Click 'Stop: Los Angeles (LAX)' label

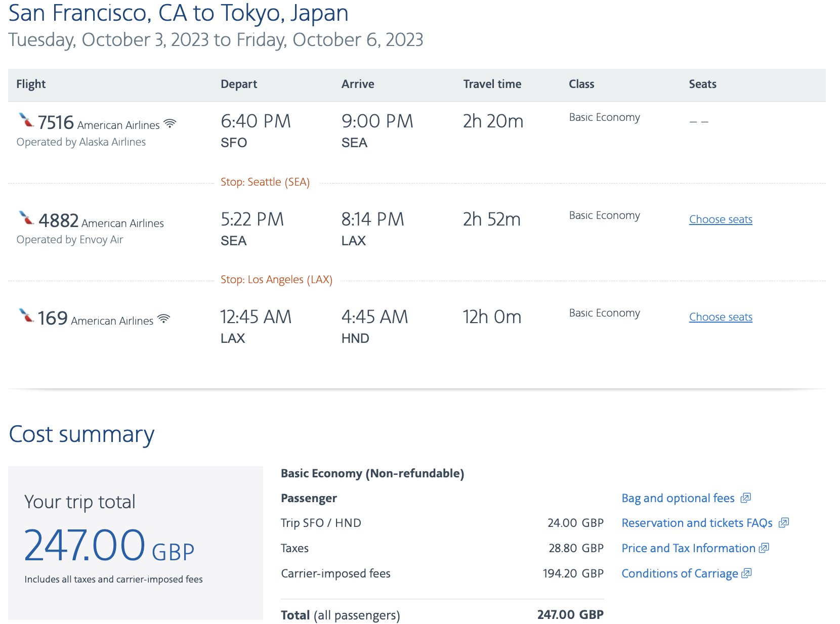pyautogui.click(x=276, y=280)
